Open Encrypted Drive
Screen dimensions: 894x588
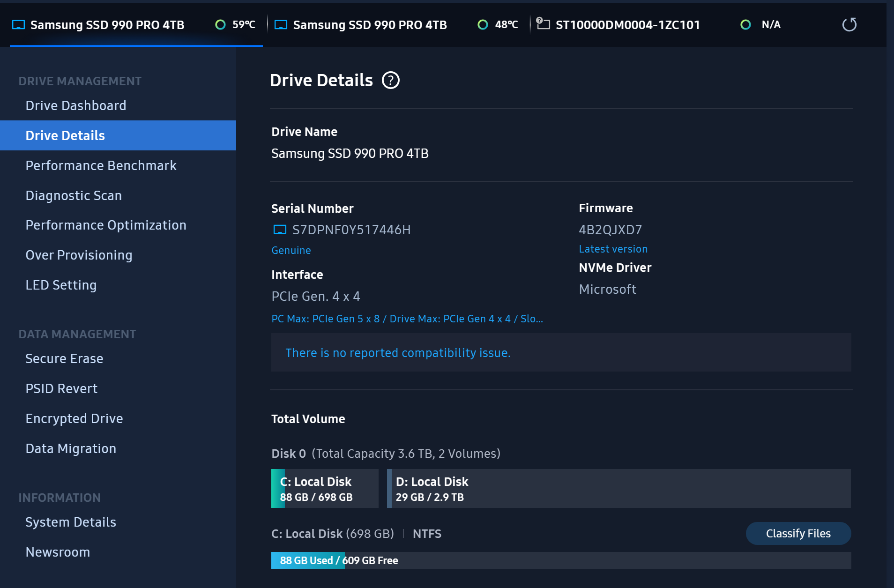[x=118, y=418]
